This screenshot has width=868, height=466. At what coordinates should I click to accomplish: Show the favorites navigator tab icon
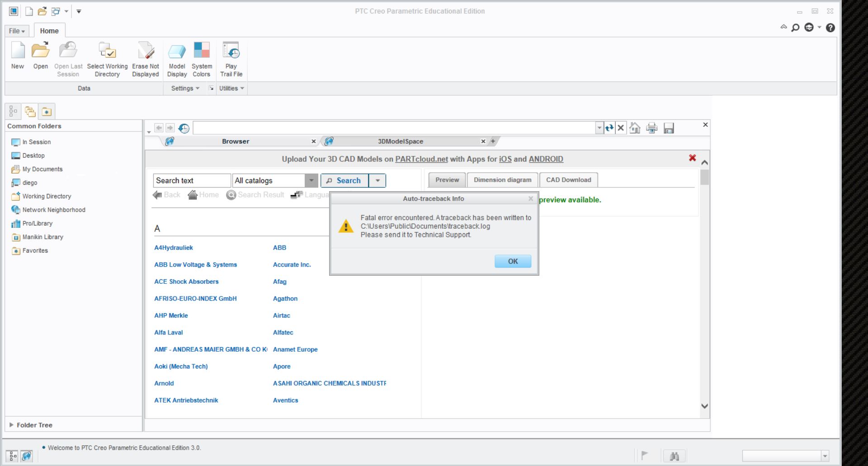click(x=47, y=112)
